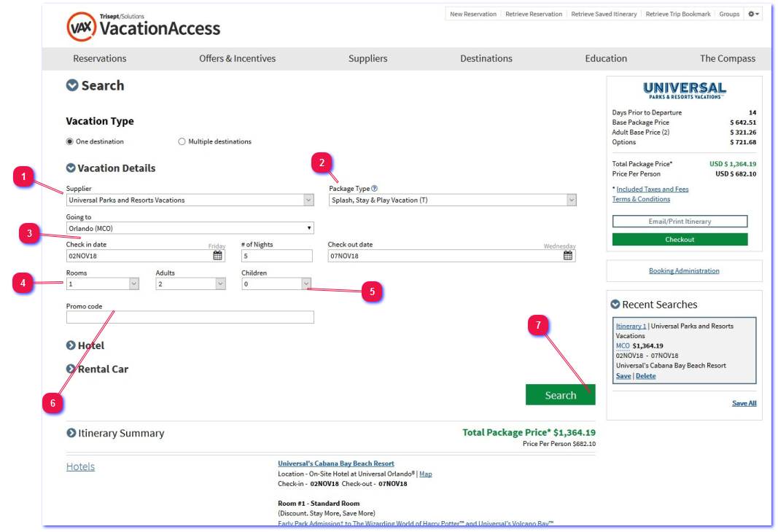The height and width of the screenshot is (532, 778).
Task: Open The Compass menu
Action: [728, 58]
